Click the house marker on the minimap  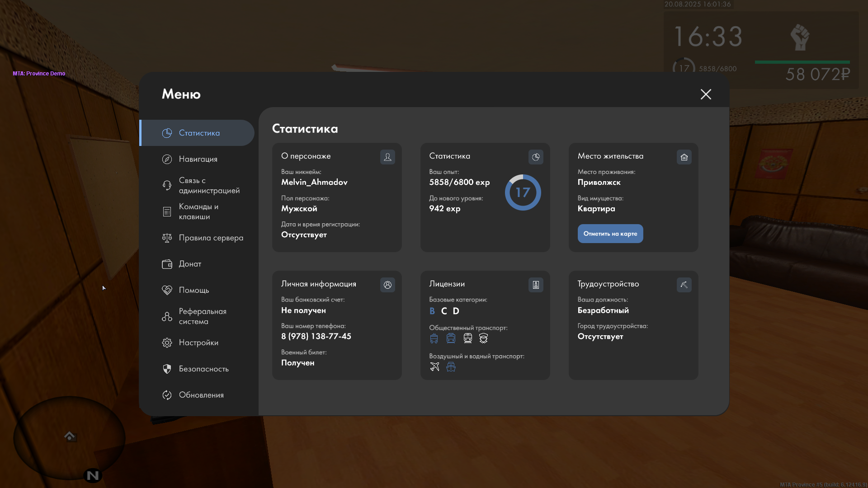(70, 436)
